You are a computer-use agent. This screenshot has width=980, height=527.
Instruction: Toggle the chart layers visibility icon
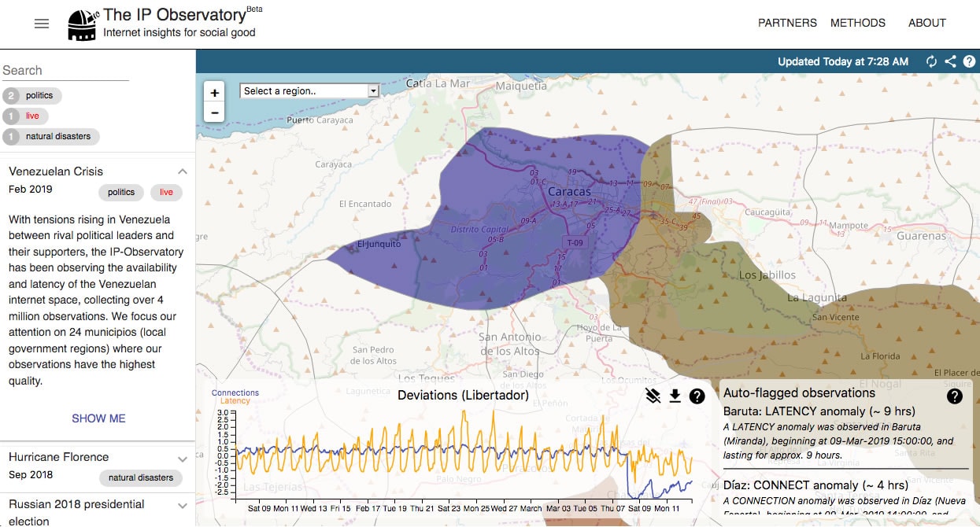point(653,396)
